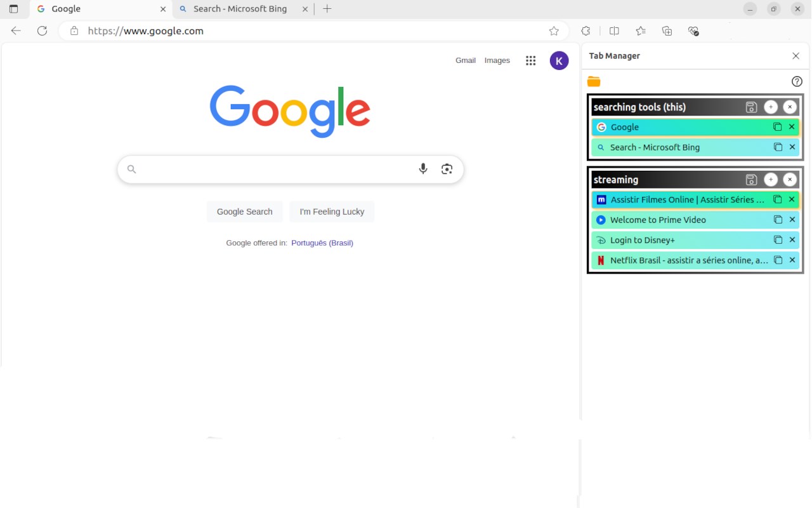Copy the Assistir Filmes Online entry
Screen dimensions: 812x508
click(778, 199)
